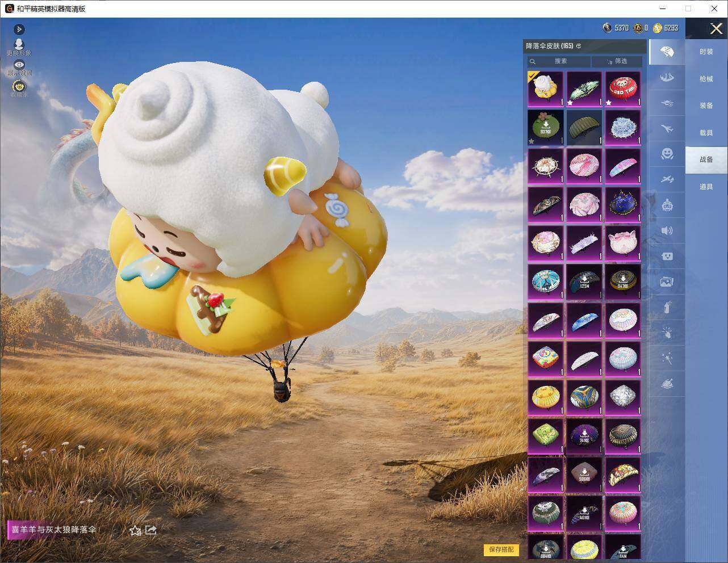The width and height of the screenshot is (728, 563).
Task: Select the clapping hand gesture category
Action: pos(667,333)
